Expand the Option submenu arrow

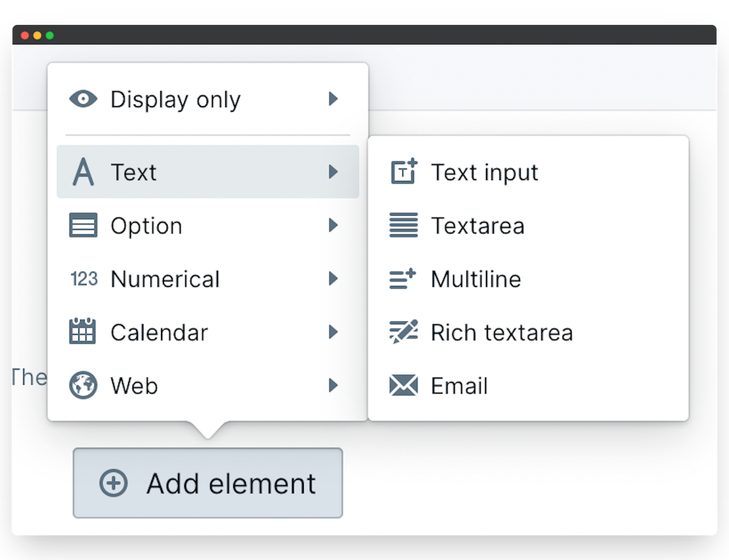coord(333,225)
